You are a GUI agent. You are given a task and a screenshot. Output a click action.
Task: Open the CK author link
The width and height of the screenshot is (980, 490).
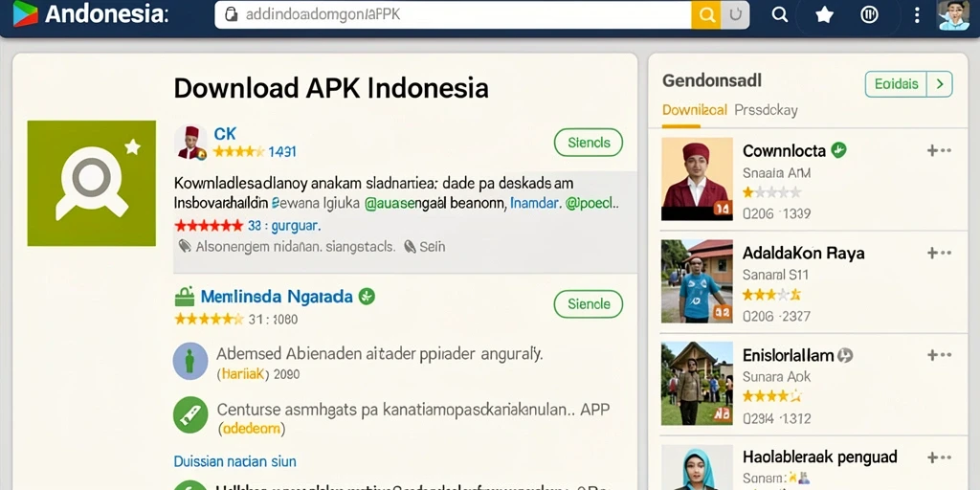[x=225, y=133]
